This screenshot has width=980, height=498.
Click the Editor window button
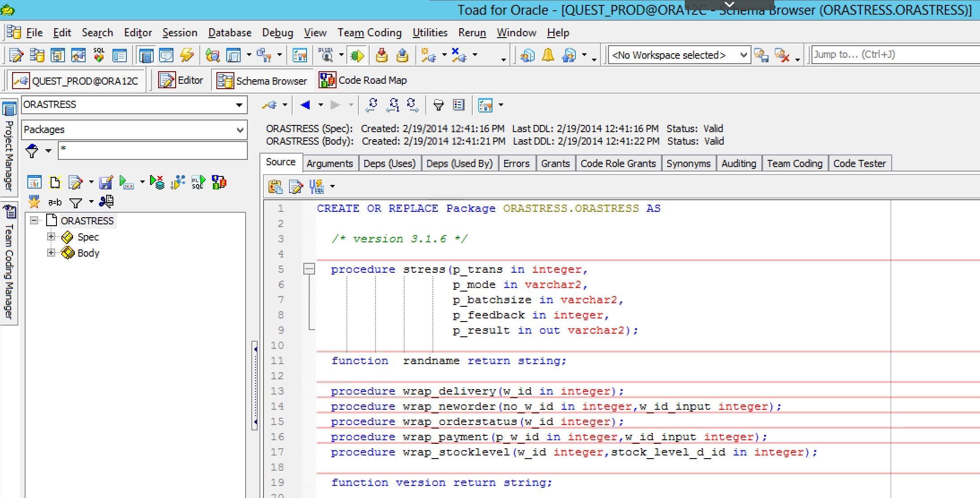[x=181, y=81]
